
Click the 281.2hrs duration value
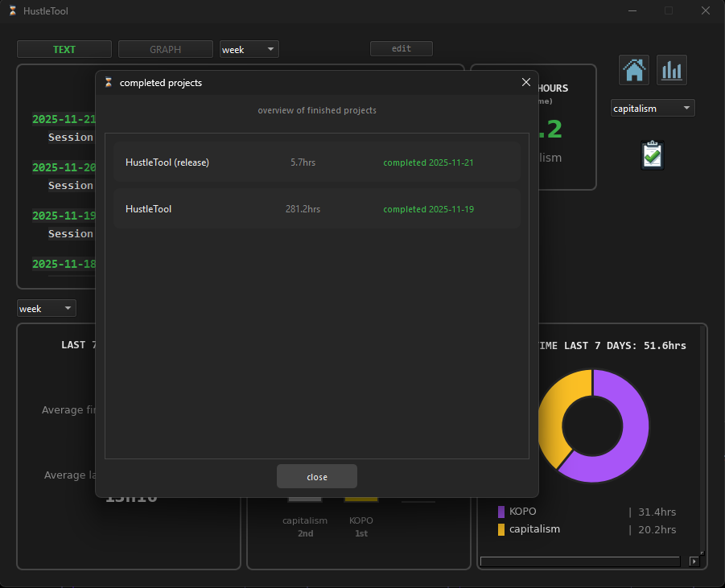[303, 209]
